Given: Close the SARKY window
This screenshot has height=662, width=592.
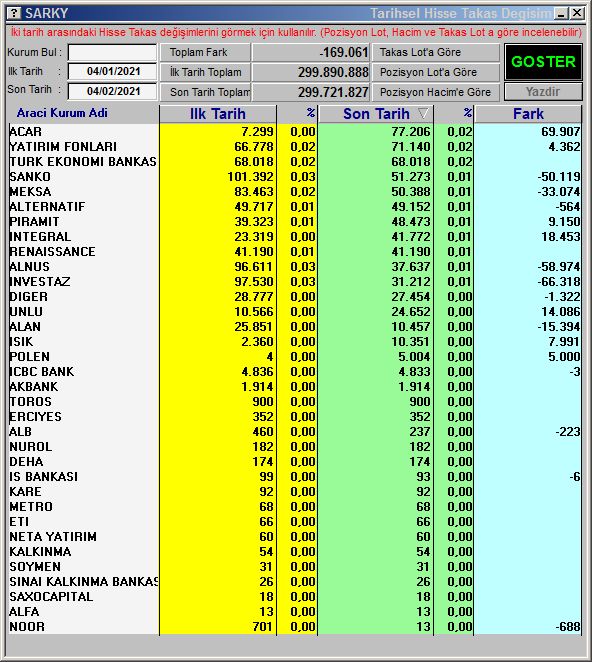Looking at the screenshot, I should tap(577, 14).
